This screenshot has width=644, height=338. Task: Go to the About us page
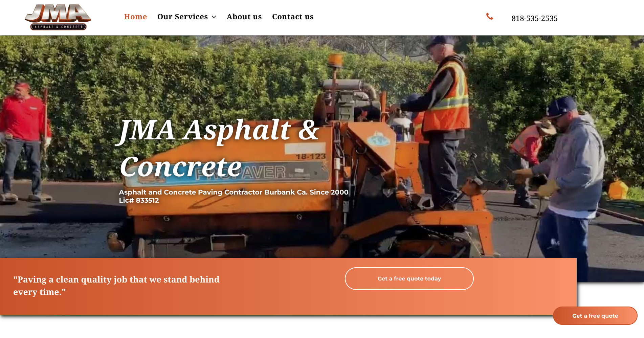pyautogui.click(x=244, y=17)
